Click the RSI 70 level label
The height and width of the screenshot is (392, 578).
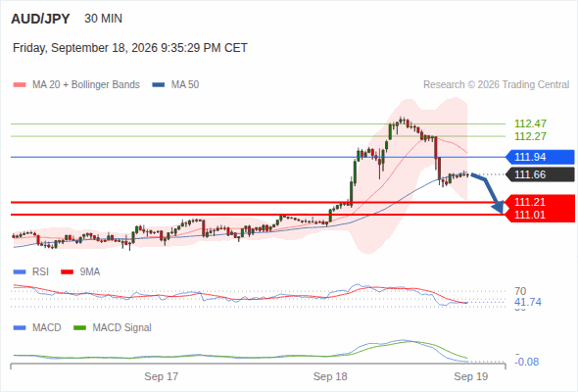point(520,291)
